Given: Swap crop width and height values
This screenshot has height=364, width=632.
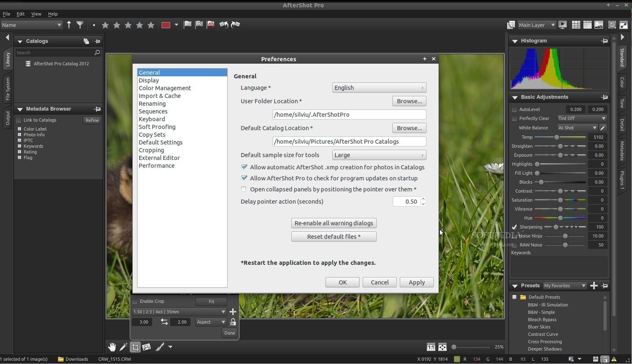Looking at the screenshot, I should (164, 322).
